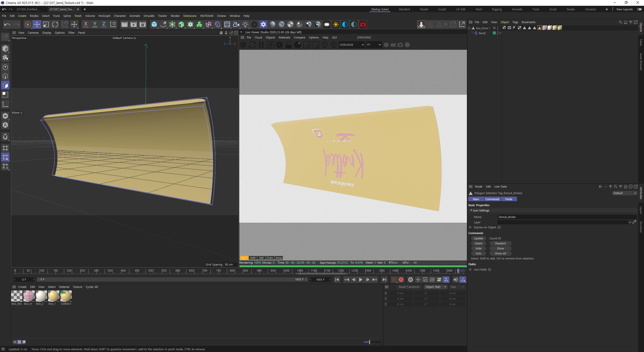Switch to the Commands tab in Attributes

tap(492, 199)
